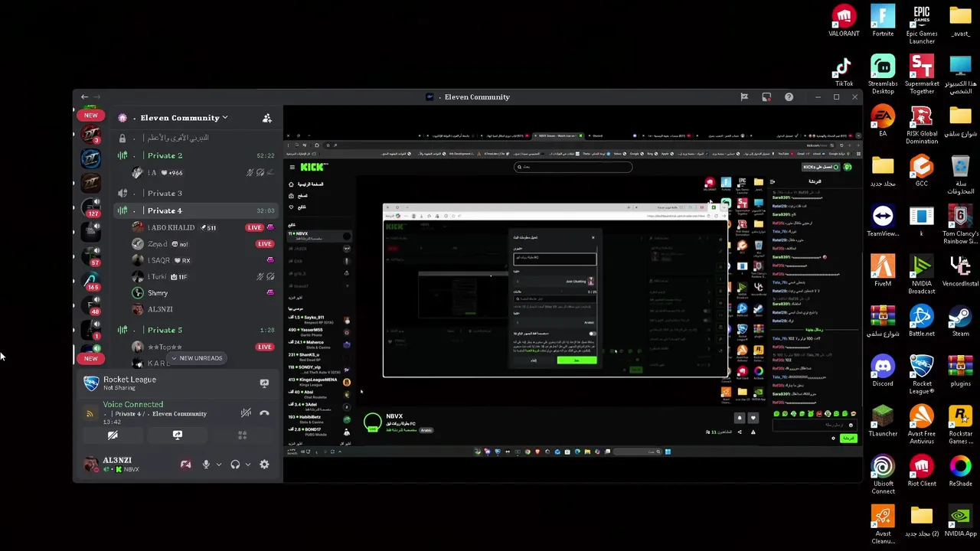Click the flag icon in Discord title bar
This screenshot has height=551, width=980.
(743, 97)
